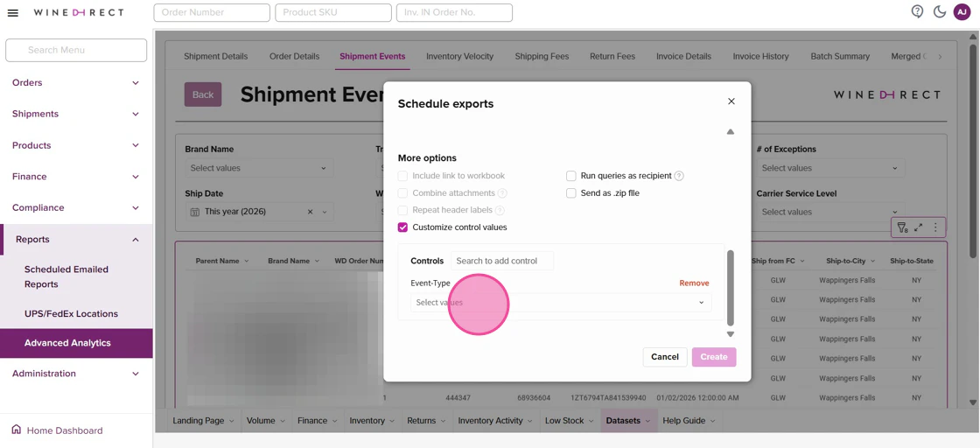This screenshot has width=980, height=448.
Task: Show help for Repeat header labels
Action: 500,211
